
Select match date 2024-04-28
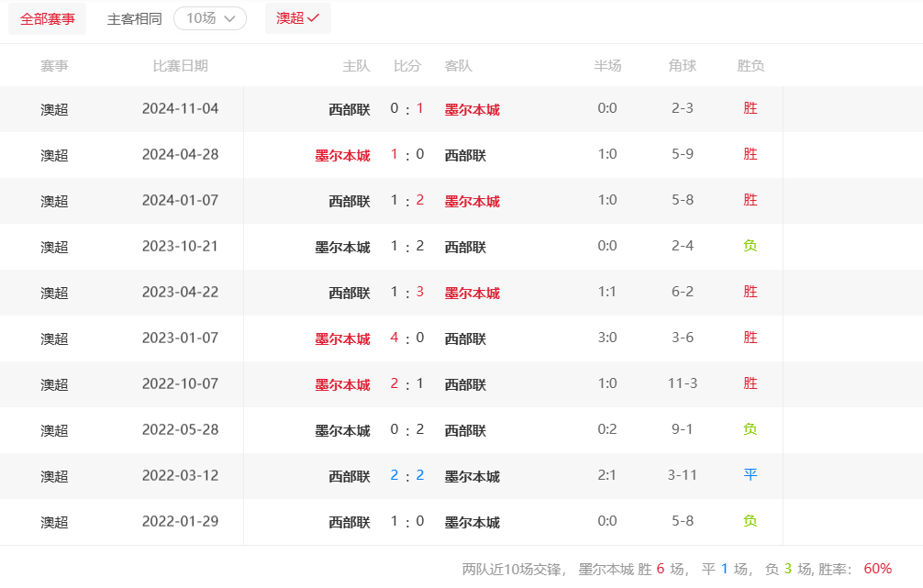180,155
